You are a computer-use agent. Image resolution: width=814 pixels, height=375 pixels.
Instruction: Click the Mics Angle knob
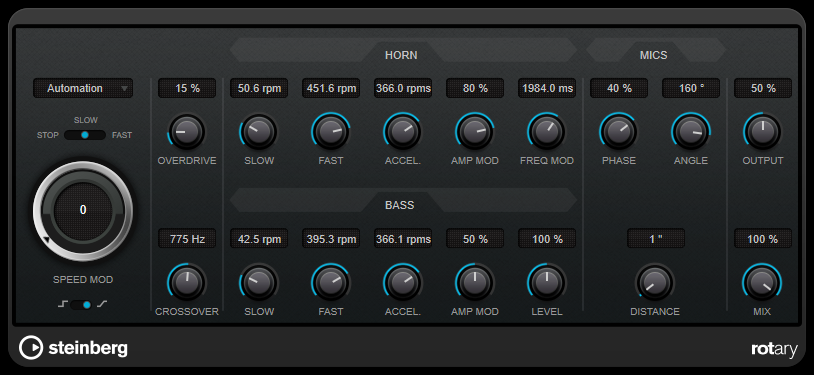point(690,132)
